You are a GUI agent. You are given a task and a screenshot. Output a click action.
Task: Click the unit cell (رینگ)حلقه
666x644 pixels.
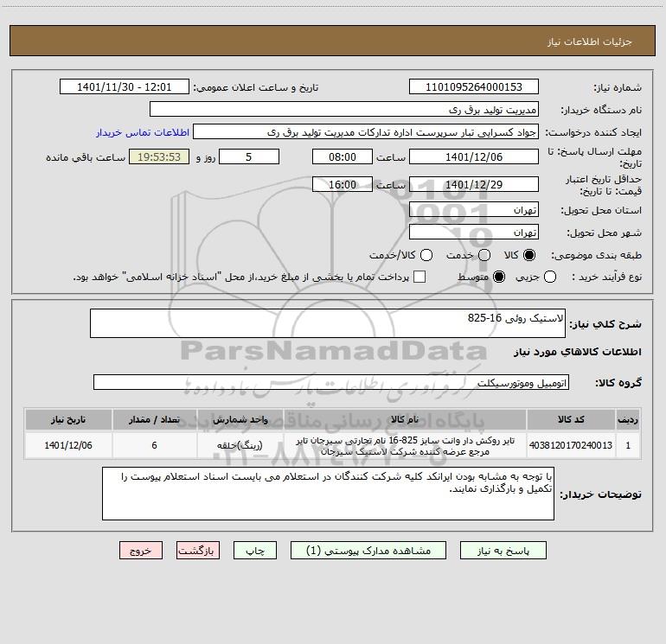240,445
